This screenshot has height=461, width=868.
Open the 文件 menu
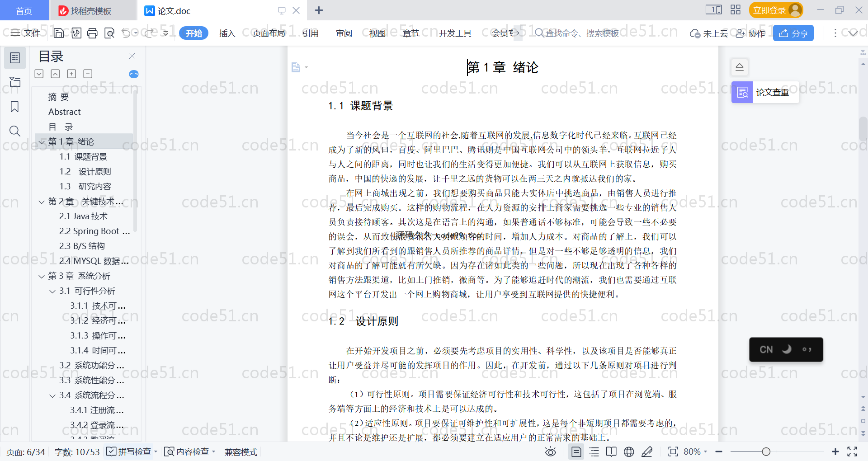click(x=26, y=33)
